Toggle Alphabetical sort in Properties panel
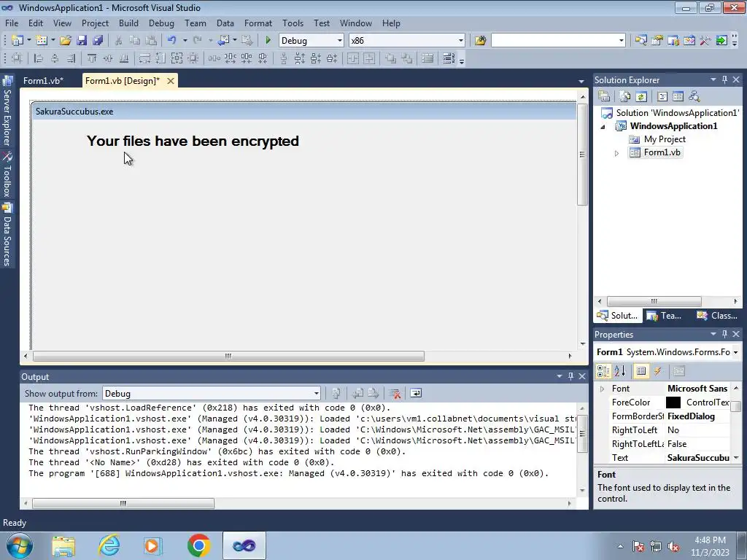The height and width of the screenshot is (560, 747). point(620,371)
